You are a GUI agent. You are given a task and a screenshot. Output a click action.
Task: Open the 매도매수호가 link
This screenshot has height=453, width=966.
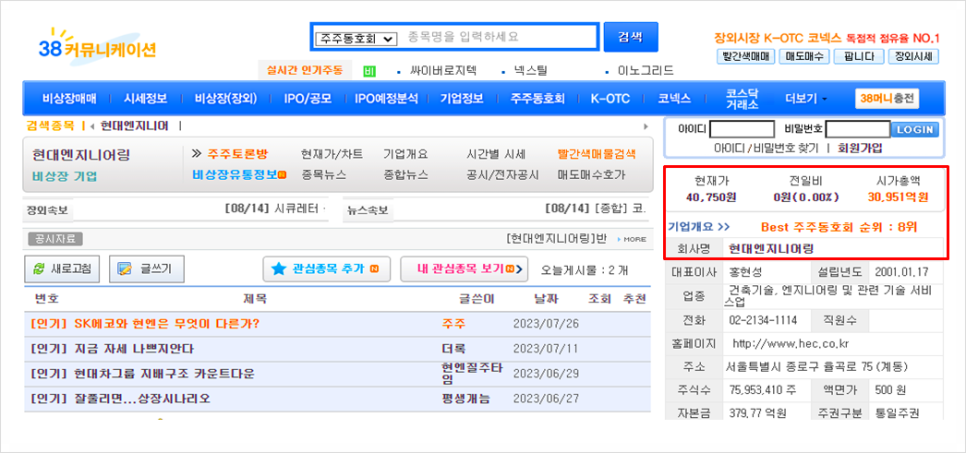pyautogui.click(x=591, y=174)
